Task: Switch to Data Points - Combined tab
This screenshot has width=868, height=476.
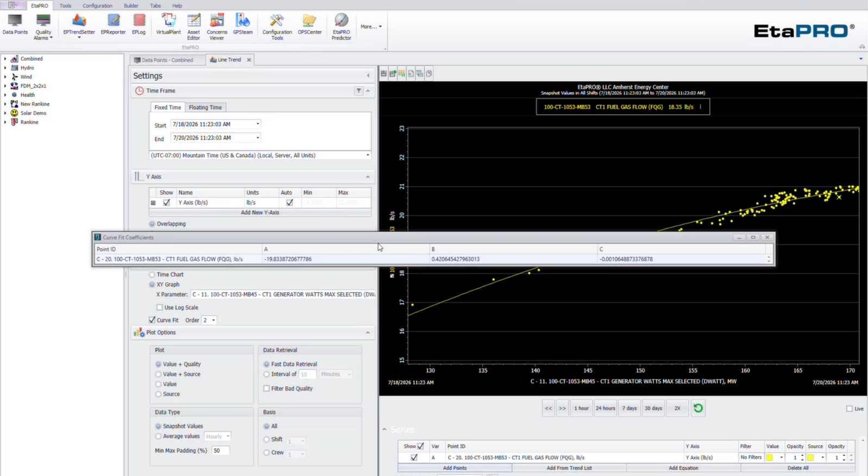Action: click(167, 60)
